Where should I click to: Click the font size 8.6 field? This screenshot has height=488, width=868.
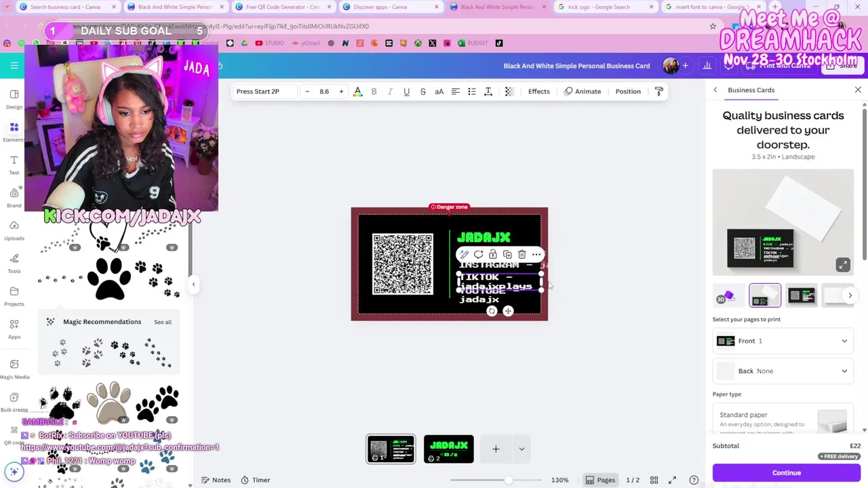click(x=324, y=91)
